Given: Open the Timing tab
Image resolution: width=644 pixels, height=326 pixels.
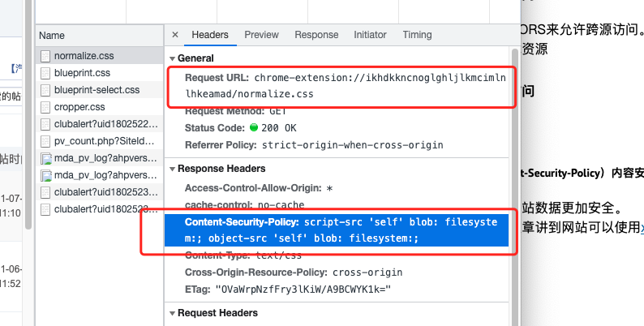Looking at the screenshot, I should click(x=417, y=35).
